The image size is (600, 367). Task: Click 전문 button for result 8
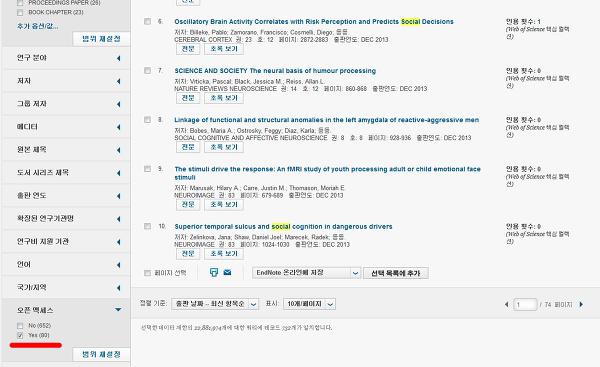click(188, 147)
